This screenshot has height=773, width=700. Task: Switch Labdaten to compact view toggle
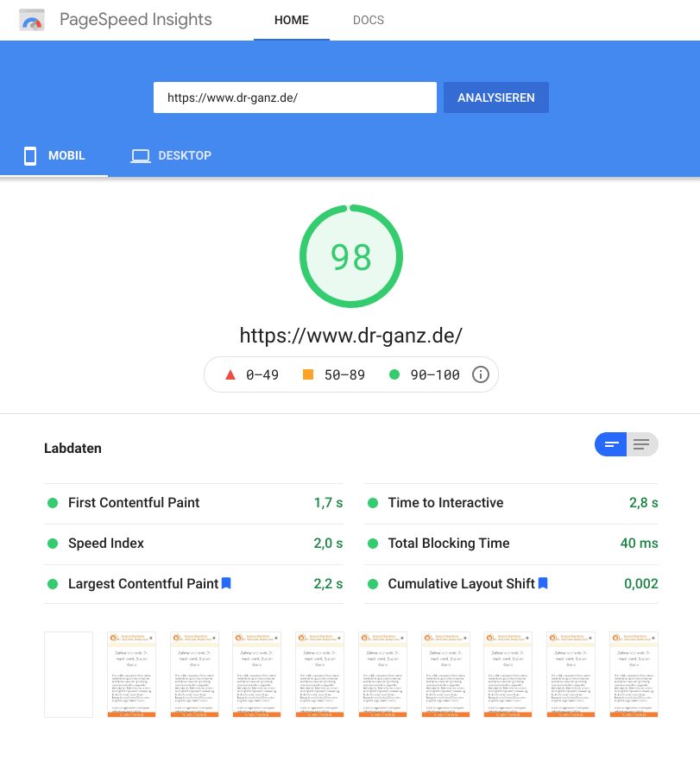[611, 444]
